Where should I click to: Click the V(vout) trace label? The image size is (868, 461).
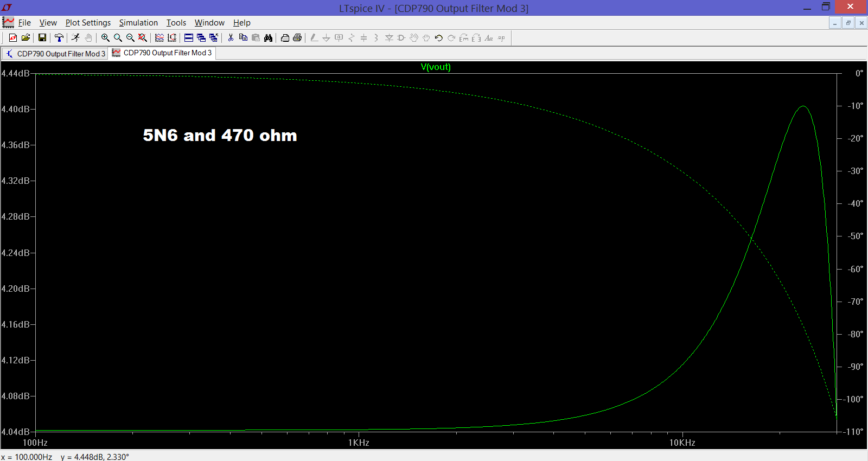[x=436, y=67]
